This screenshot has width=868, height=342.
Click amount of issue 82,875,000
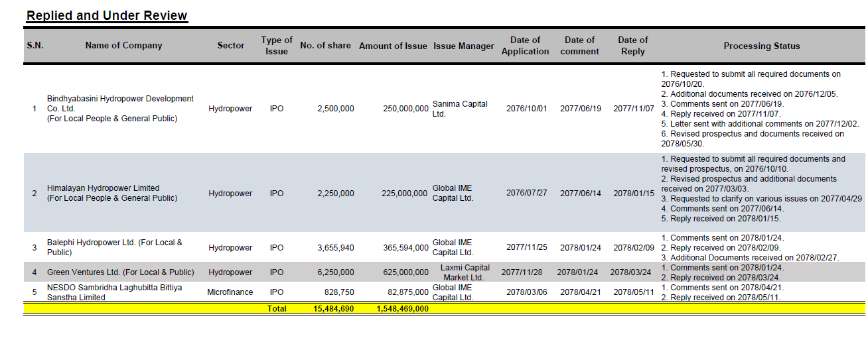408,292
